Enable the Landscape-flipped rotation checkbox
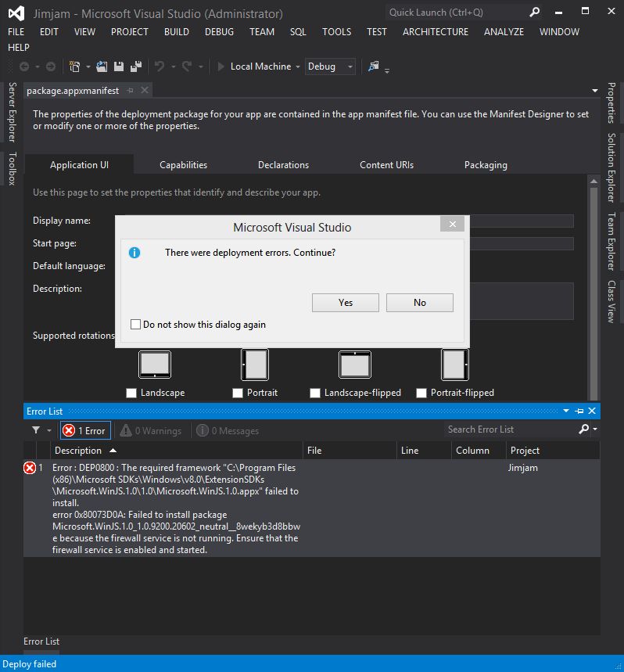The image size is (624, 672). pos(315,393)
